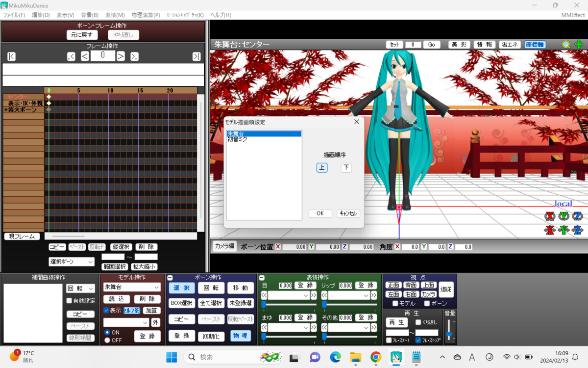Image resolution: width=588 pixels, height=368 pixels.
Task: Click the upper green Y rotation axis icon
Action: (x=564, y=216)
